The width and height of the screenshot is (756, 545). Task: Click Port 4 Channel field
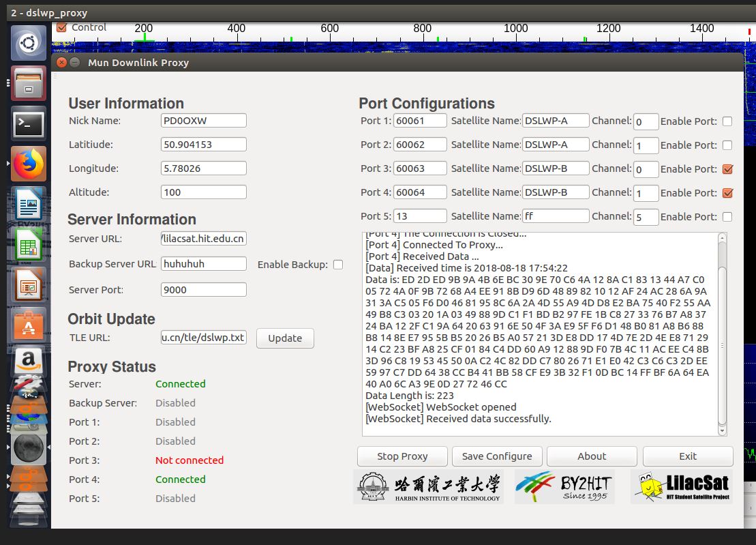[646, 193]
